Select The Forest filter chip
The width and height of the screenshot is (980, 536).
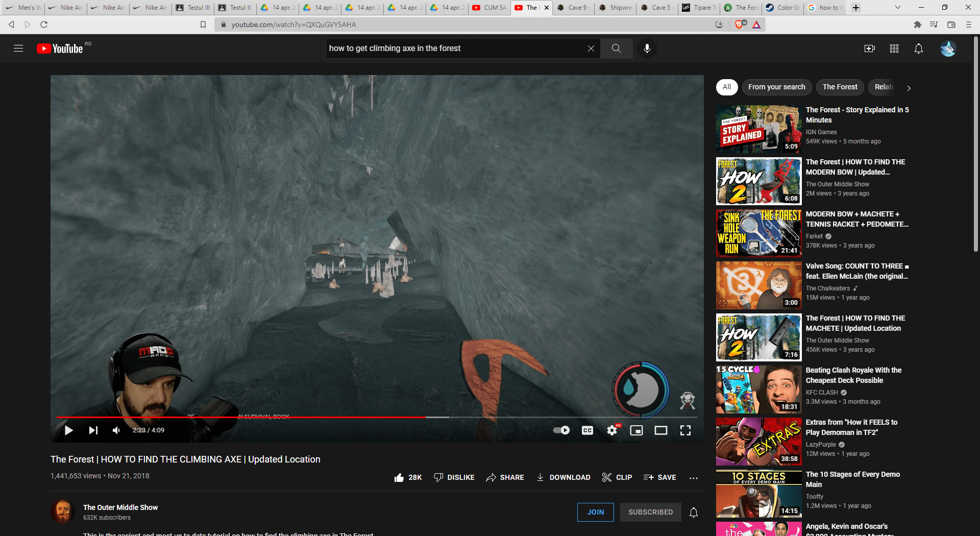(840, 87)
